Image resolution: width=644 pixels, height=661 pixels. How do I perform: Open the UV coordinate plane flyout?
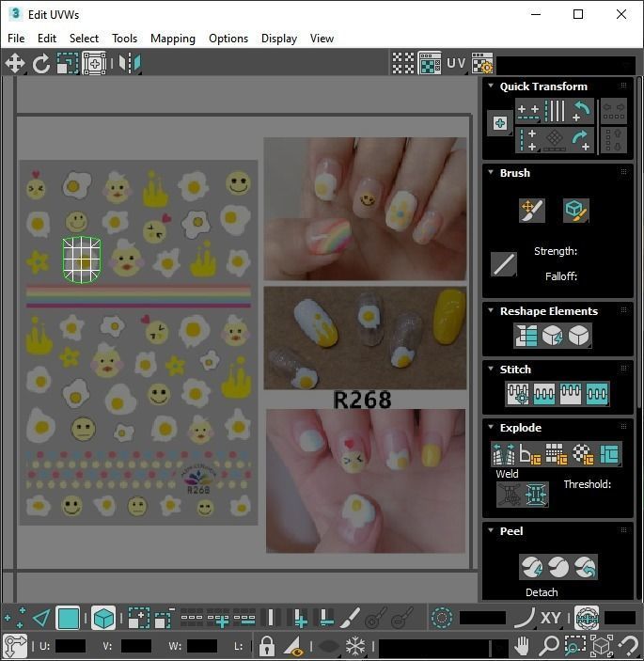[x=456, y=64]
